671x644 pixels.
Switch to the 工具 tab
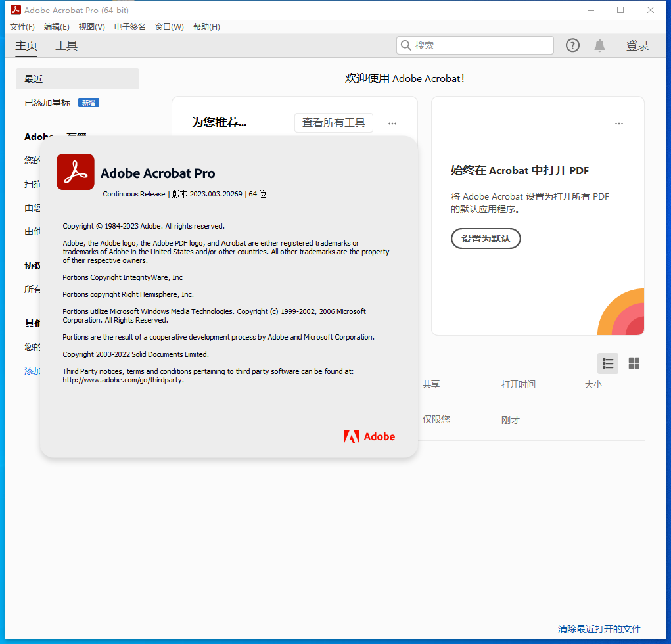[66, 45]
